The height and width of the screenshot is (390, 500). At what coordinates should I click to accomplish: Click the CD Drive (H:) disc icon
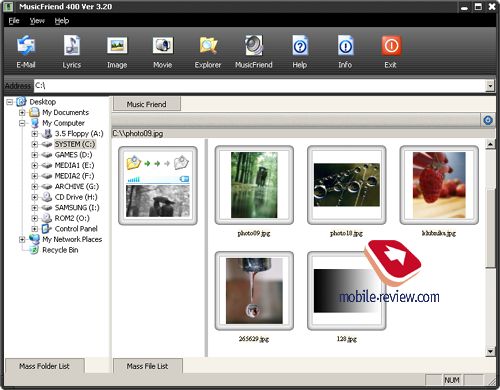point(47,197)
